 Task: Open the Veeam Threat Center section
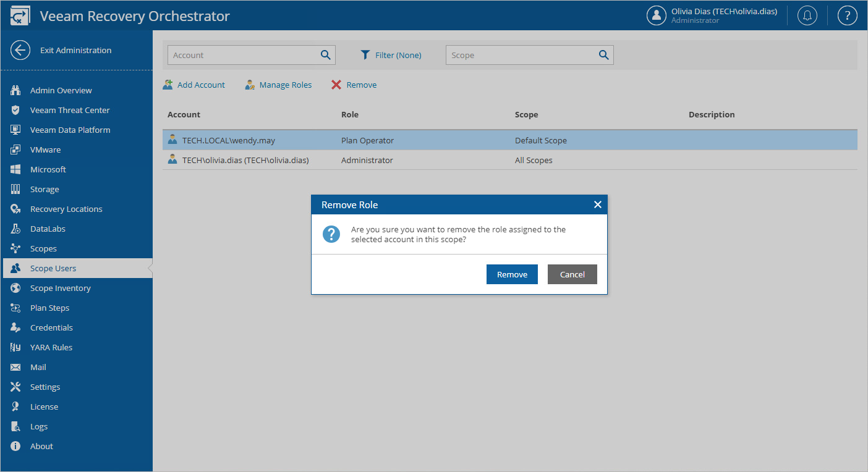70,110
